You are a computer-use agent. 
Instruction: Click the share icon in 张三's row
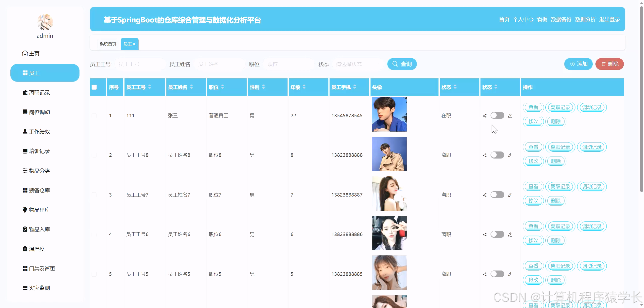485,115
